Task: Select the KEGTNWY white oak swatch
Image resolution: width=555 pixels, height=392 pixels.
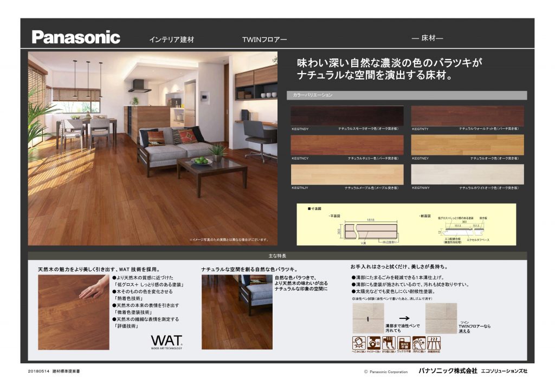Action: [468, 174]
